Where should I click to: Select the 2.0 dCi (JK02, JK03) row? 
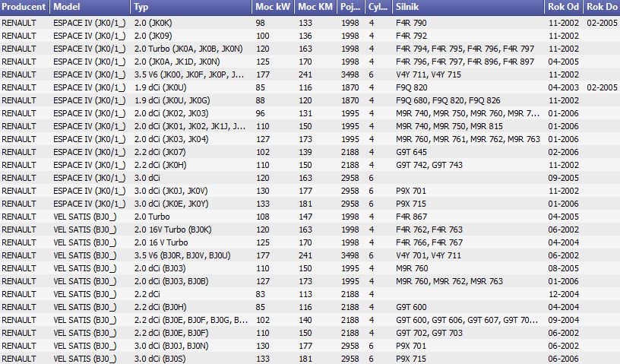[310, 113]
